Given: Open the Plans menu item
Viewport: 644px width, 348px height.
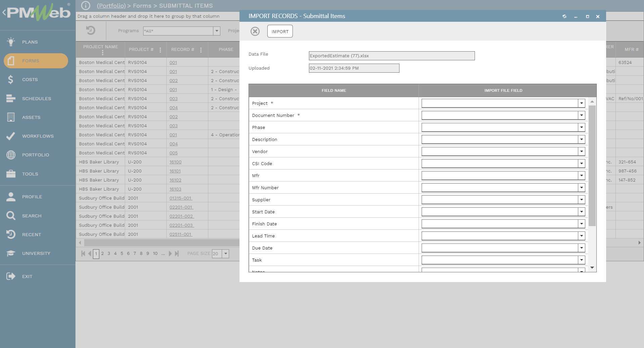Looking at the screenshot, I should (30, 42).
